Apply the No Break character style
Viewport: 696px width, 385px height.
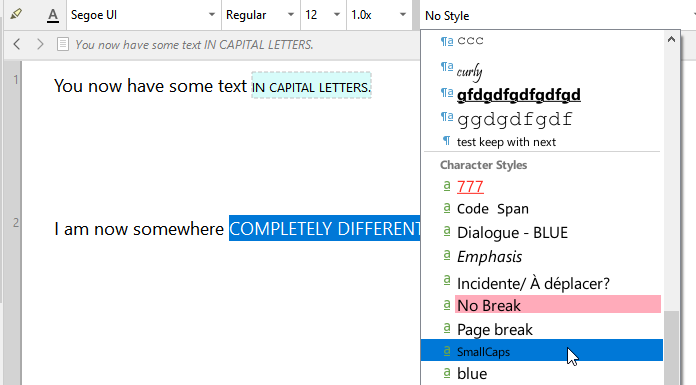coord(542,306)
